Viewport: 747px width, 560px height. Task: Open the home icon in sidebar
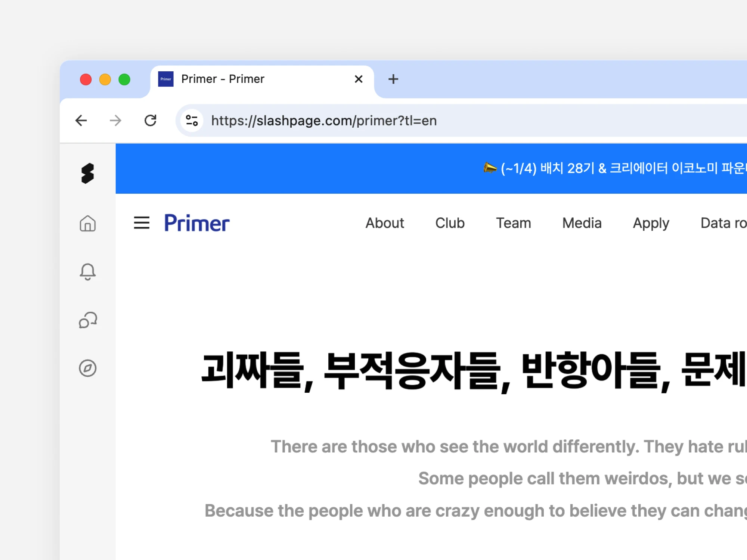pos(87,224)
